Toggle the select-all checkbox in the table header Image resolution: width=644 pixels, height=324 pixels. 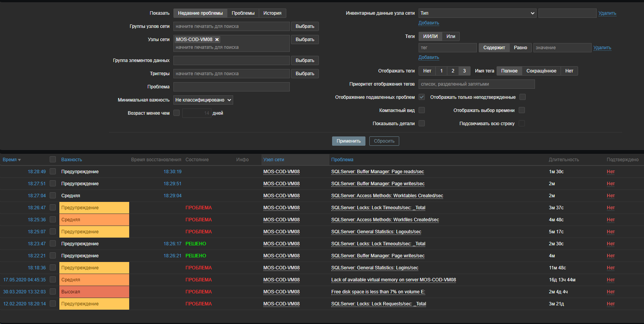(x=53, y=159)
